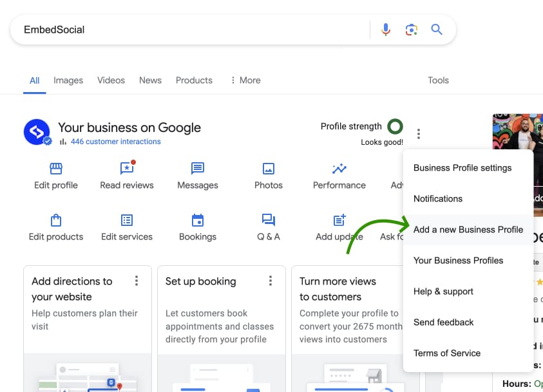
Task: Open options on Set up booking card
Action: tap(271, 281)
